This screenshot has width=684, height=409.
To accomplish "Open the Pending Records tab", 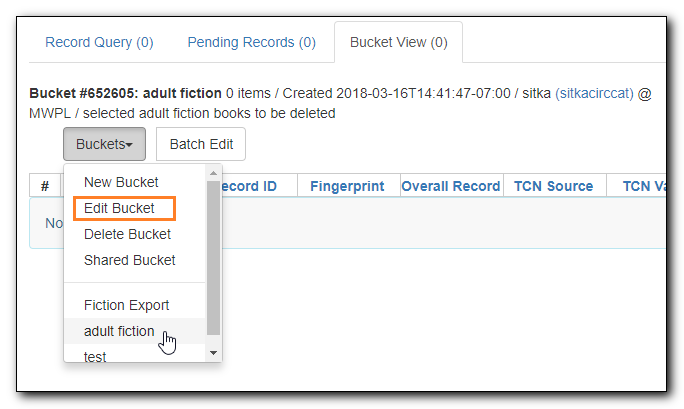I will pyautogui.click(x=252, y=42).
